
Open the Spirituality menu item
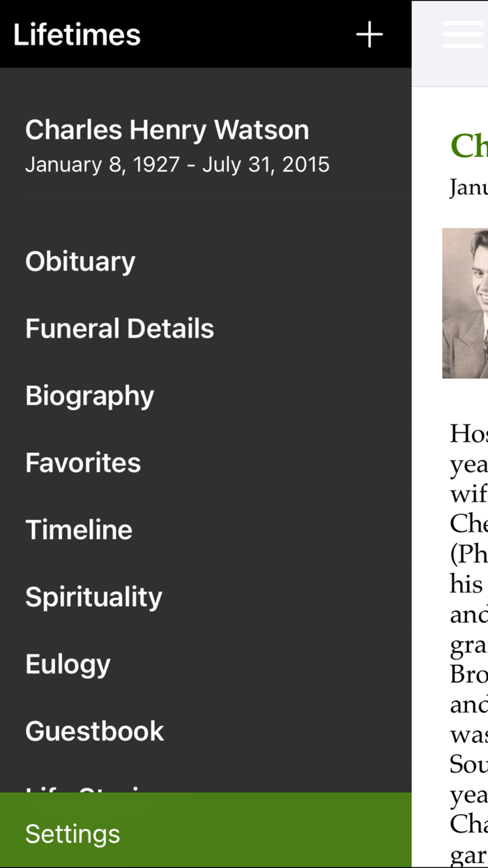93,597
